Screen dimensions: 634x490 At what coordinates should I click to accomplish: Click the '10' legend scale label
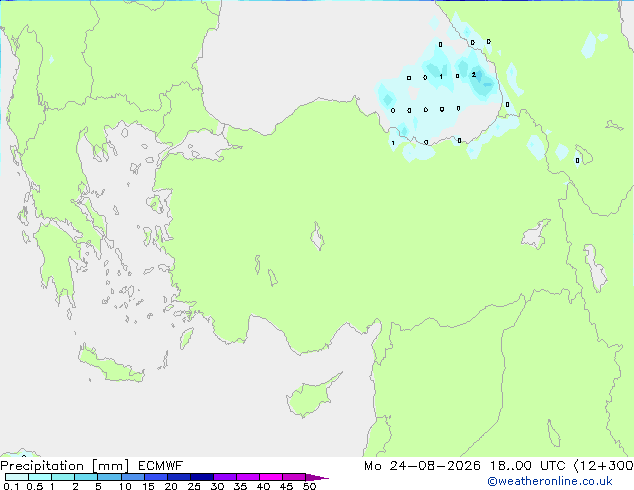pyautogui.click(x=125, y=486)
